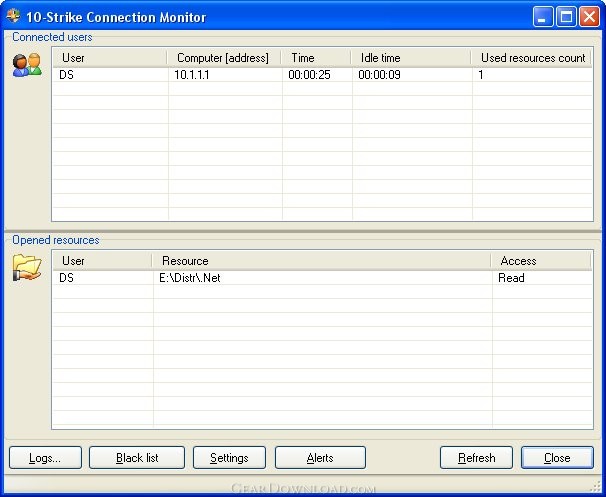Open the Black list
Image resolution: width=606 pixels, height=497 pixels.
[x=137, y=458]
